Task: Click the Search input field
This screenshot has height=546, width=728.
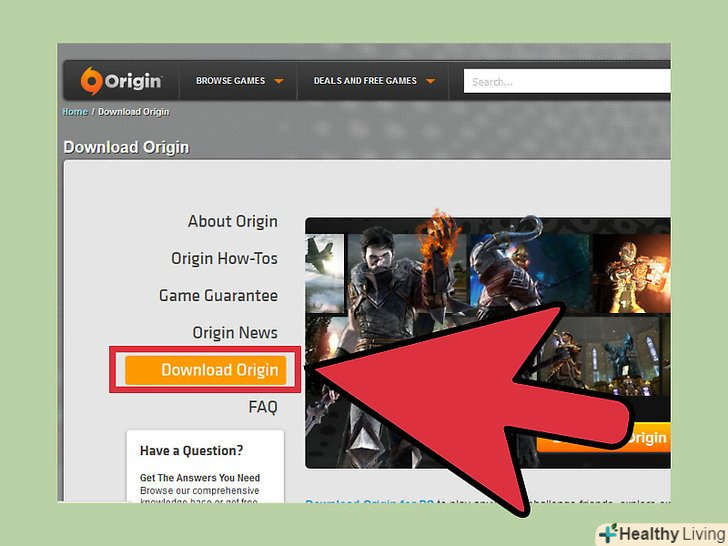Action: point(567,82)
